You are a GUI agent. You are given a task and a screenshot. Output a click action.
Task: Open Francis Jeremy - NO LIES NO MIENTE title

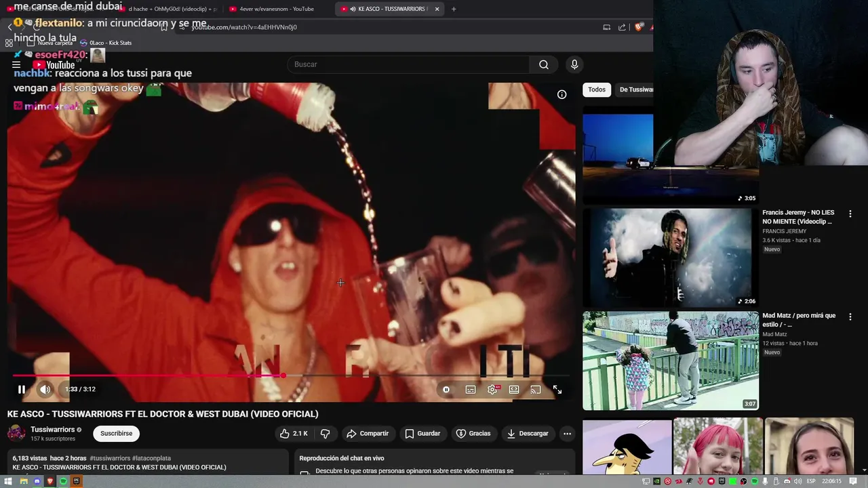pos(798,217)
